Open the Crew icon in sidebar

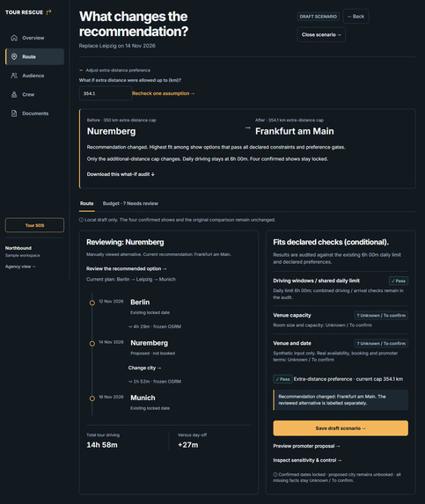click(x=14, y=94)
